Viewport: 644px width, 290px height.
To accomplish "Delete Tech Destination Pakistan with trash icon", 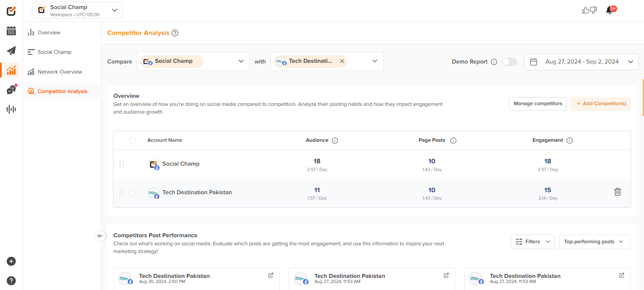I will (x=617, y=192).
